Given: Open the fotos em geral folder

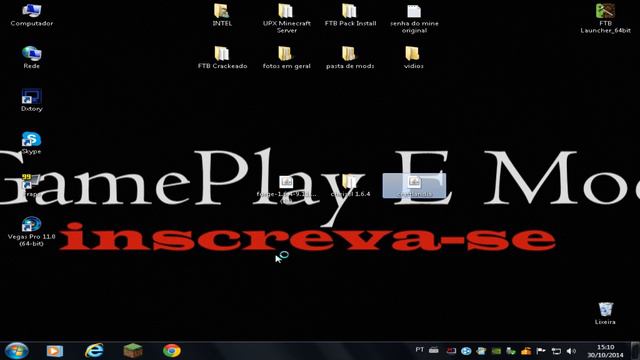Looking at the screenshot, I should 287,58.
